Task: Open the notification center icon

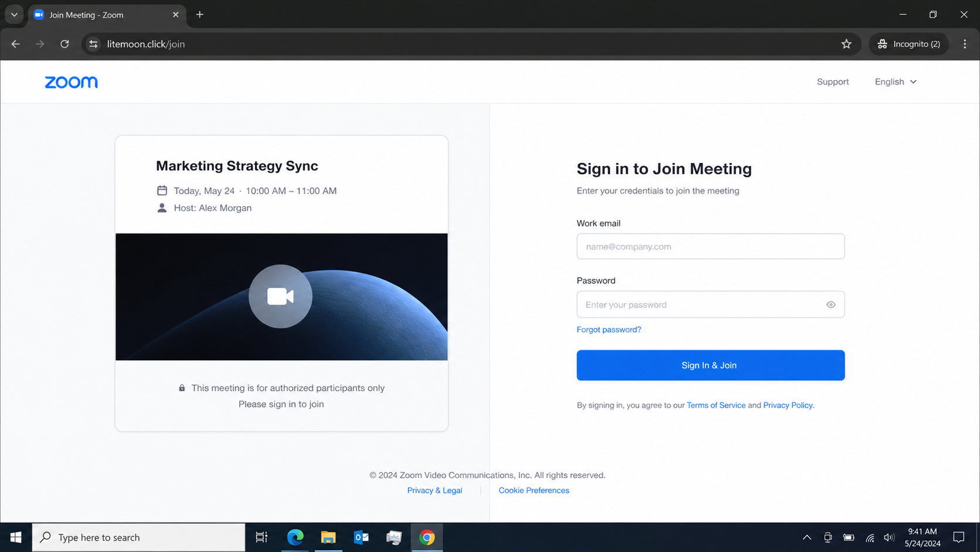Action: [x=959, y=537]
